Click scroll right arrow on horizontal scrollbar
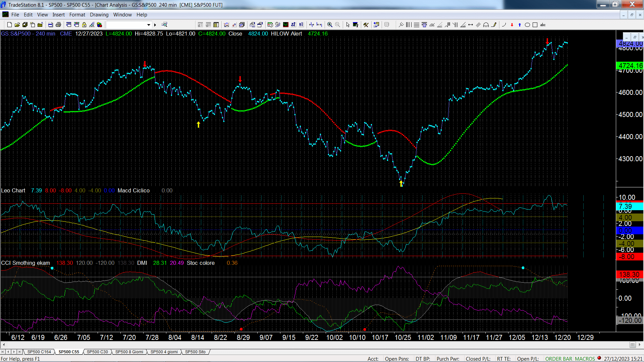 (640, 345)
